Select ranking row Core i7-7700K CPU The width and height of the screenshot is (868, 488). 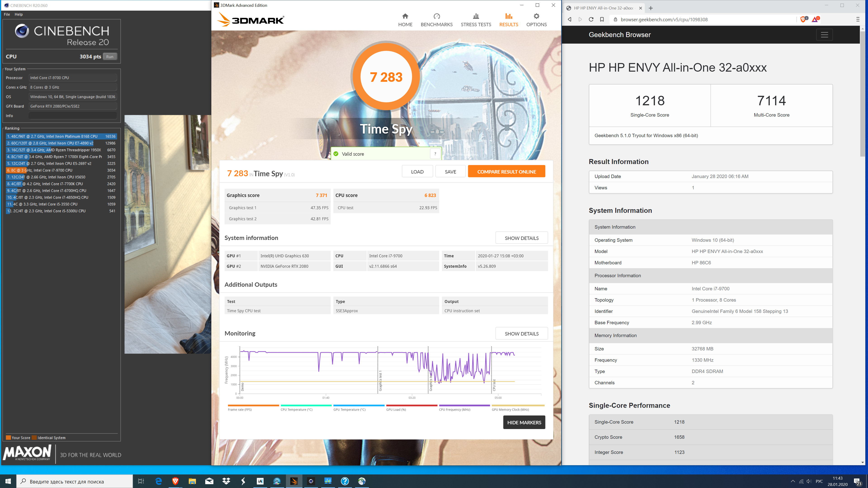61,183
